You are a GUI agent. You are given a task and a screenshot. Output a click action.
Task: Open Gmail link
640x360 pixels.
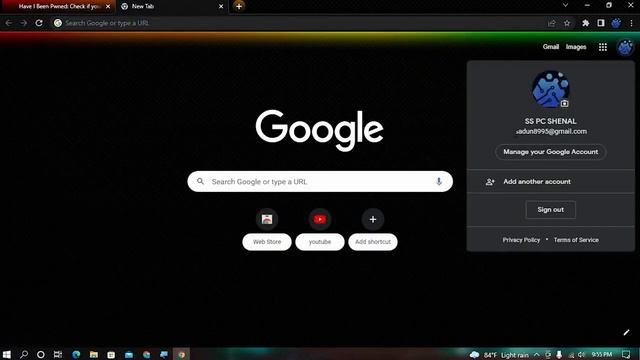551,47
